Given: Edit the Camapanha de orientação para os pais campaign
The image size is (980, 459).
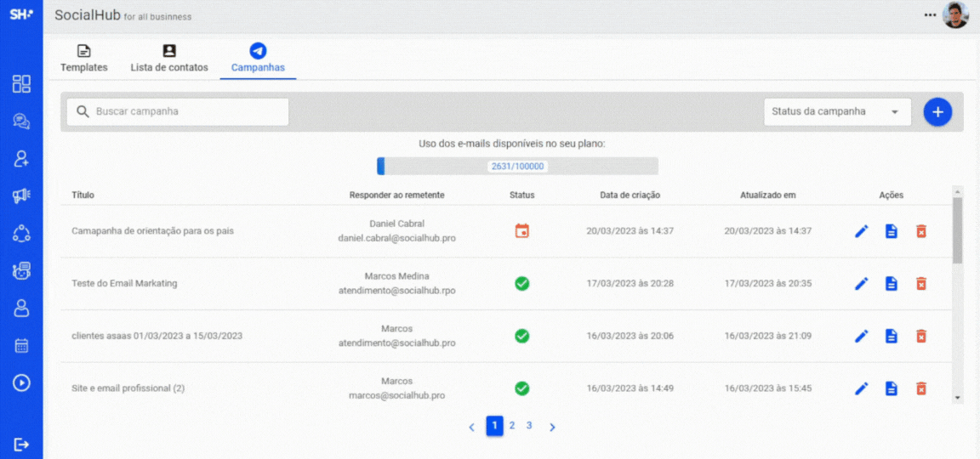Looking at the screenshot, I should point(861,232).
